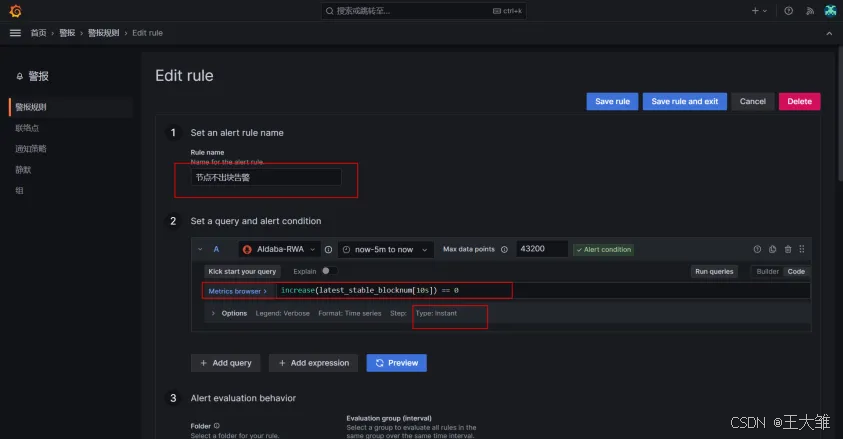This screenshot has width=843, height=439.
Task: Click the Save rule button
Action: click(x=612, y=101)
